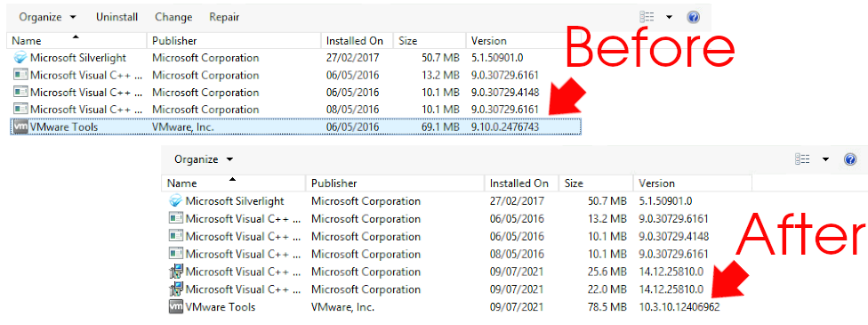This screenshot has height=325, width=868.
Task: Click the Visual C++ icon on the 08/05/2016 row, After panel
Action: (x=175, y=254)
